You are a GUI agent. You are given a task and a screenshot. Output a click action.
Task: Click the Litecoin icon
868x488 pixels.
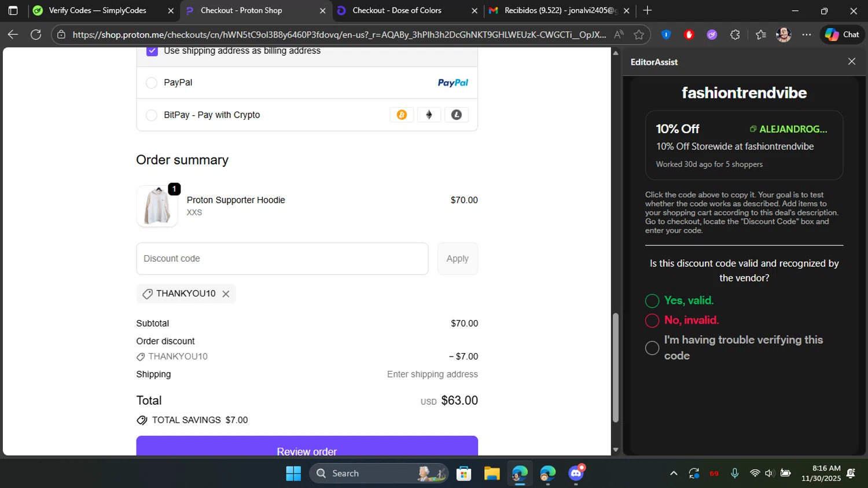tap(457, 115)
